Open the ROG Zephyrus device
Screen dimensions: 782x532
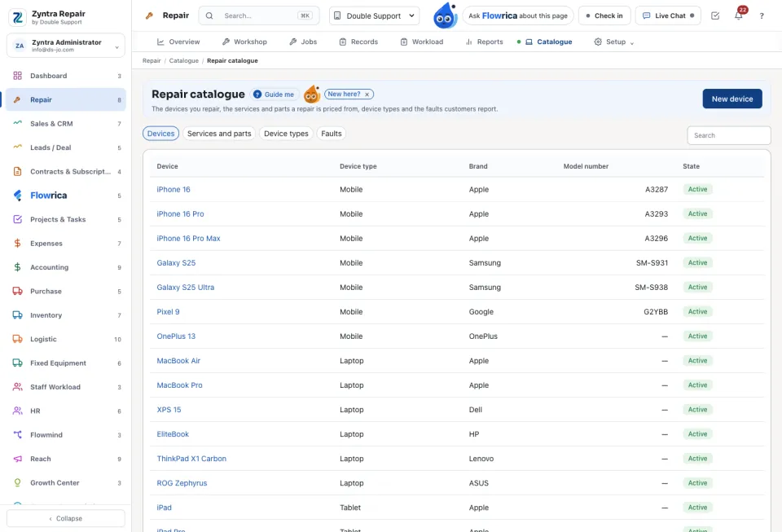point(182,483)
